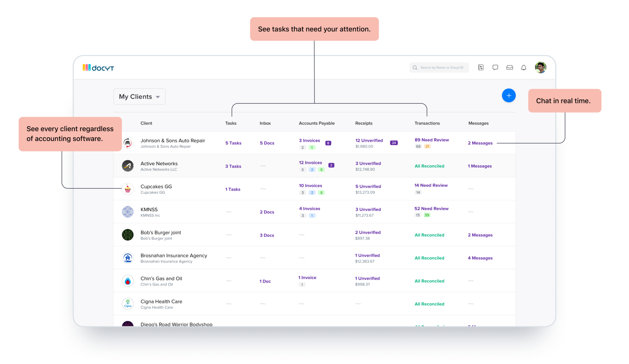
Task: Open 3 Docs for Bob's Burger joint
Action: coord(267,235)
